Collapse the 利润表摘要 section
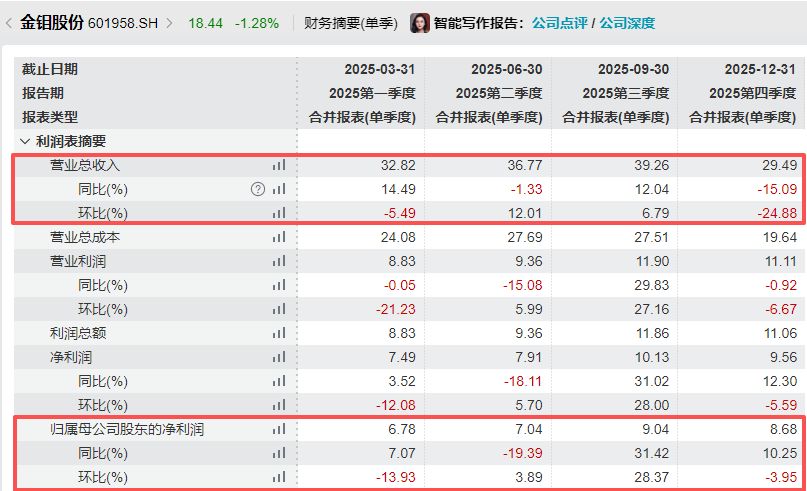The image size is (807, 491). click(25, 141)
